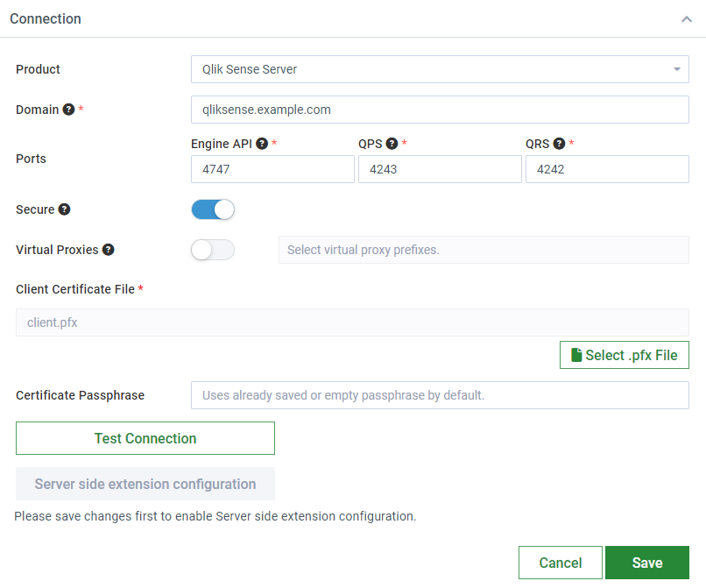Click the Ports label
This screenshot has height=588, width=706.
pyautogui.click(x=31, y=159)
